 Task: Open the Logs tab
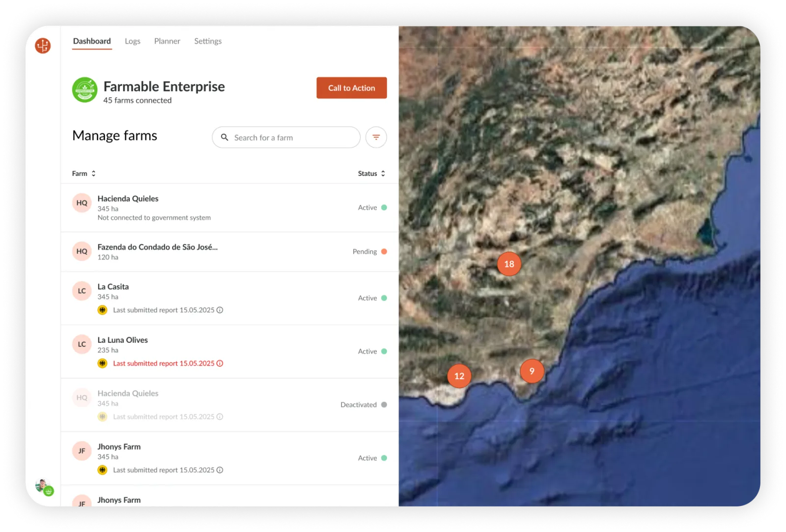tap(133, 41)
